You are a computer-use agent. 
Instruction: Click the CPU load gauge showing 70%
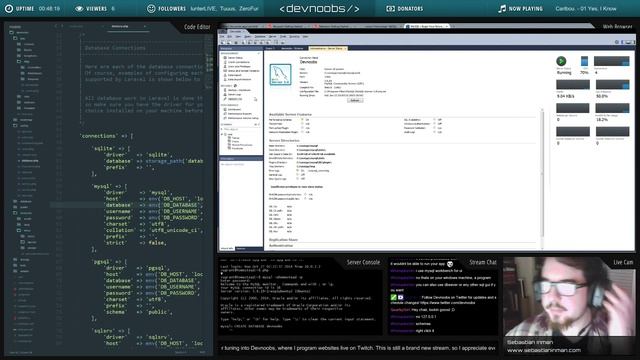click(x=584, y=62)
